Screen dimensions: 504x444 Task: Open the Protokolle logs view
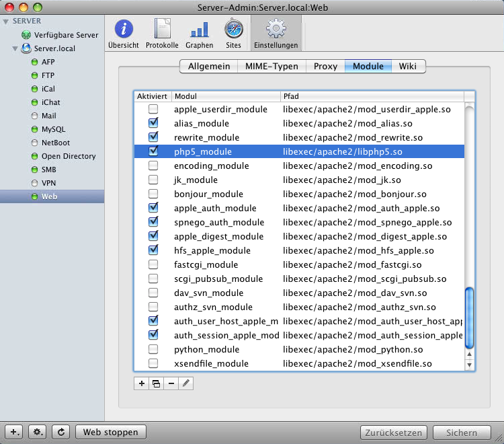point(162,30)
